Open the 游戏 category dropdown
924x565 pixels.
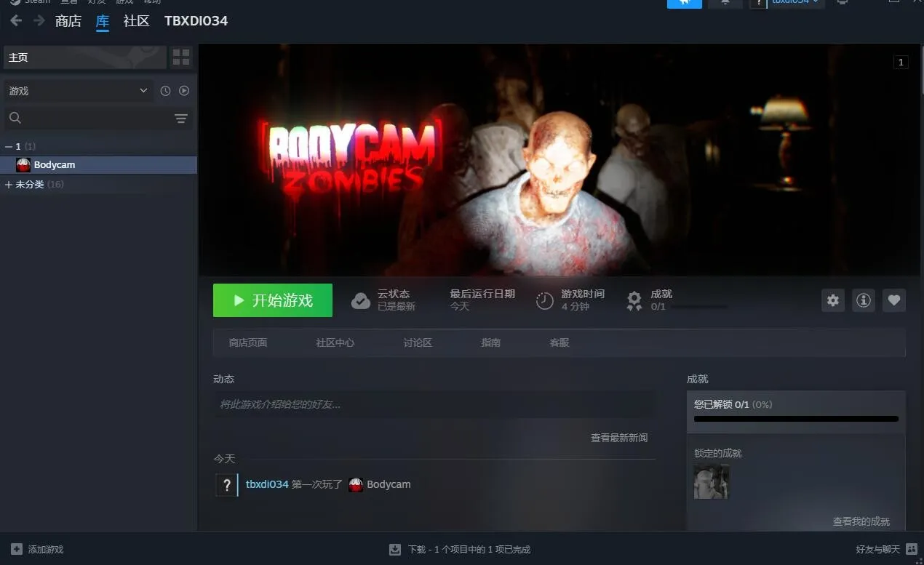pyautogui.click(x=78, y=91)
